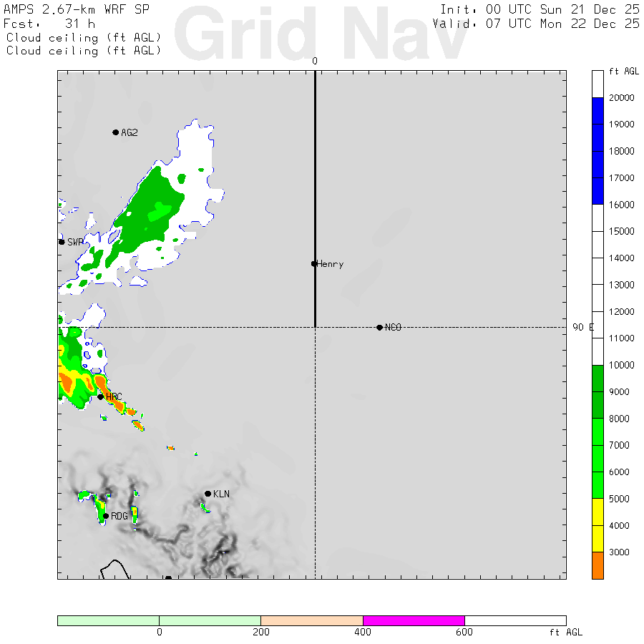
Task: Click the '20000' legend value
Action: 621,98
